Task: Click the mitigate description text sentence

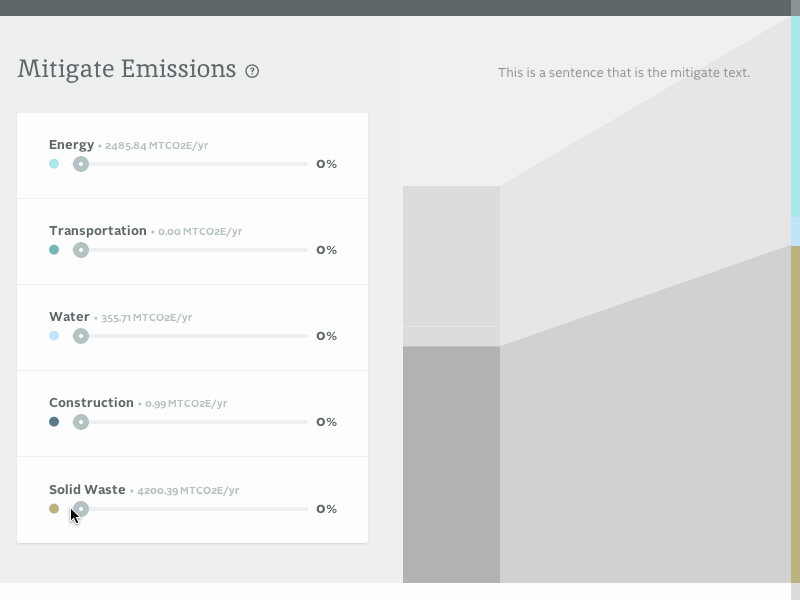Action: [x=623, y=72]
